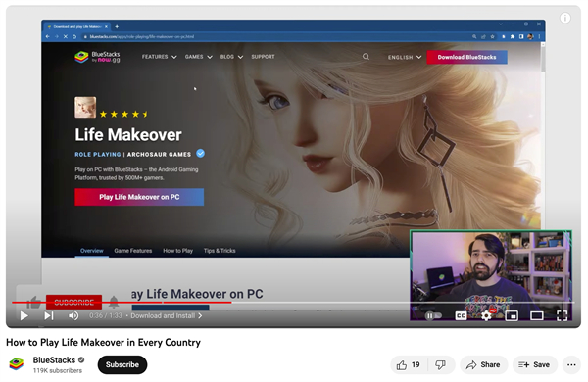Skip to the next video

(49, 316)
